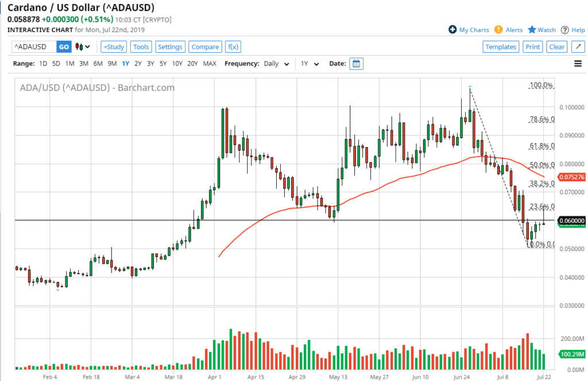Click the 200.00M volume axis label
Image resolution: width=588 pixels, height=381 pixels.
pos(572,338)
